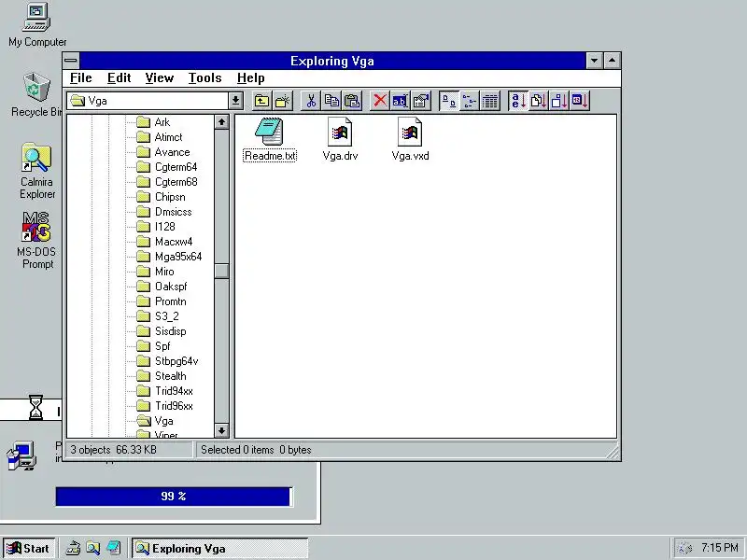Select the Spf folder
The width and height of the screenshot is (747, 560).
(153, 346)
